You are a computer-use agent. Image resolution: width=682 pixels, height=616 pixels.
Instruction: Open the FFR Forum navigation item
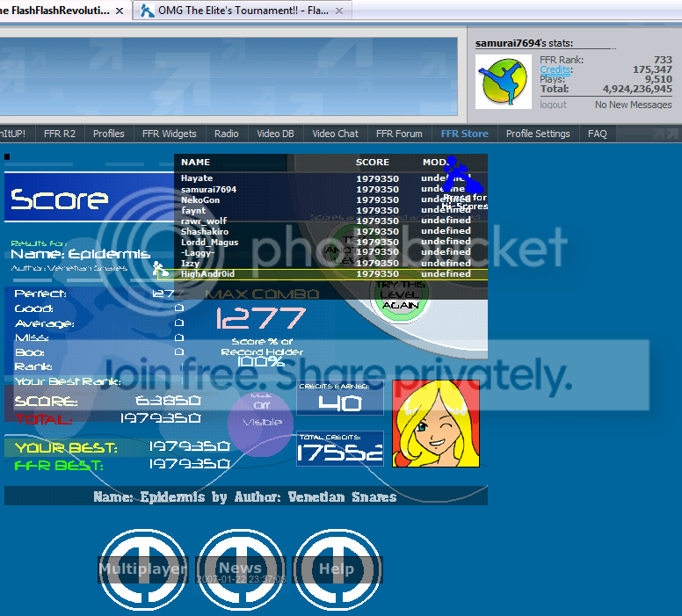pos(399,134)
